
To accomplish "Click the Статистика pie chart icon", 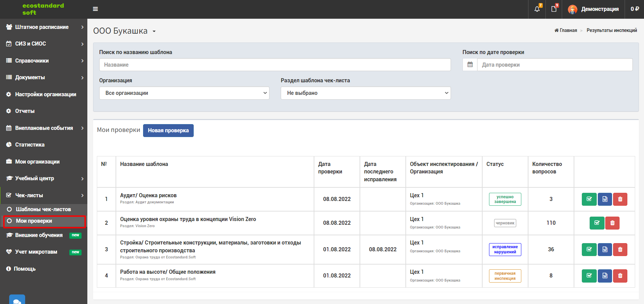I will click(x=9, y=145).
